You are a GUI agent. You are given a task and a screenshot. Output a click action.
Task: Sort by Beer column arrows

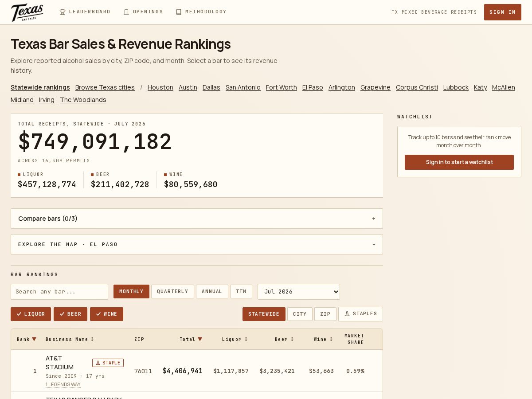[292, 339]
